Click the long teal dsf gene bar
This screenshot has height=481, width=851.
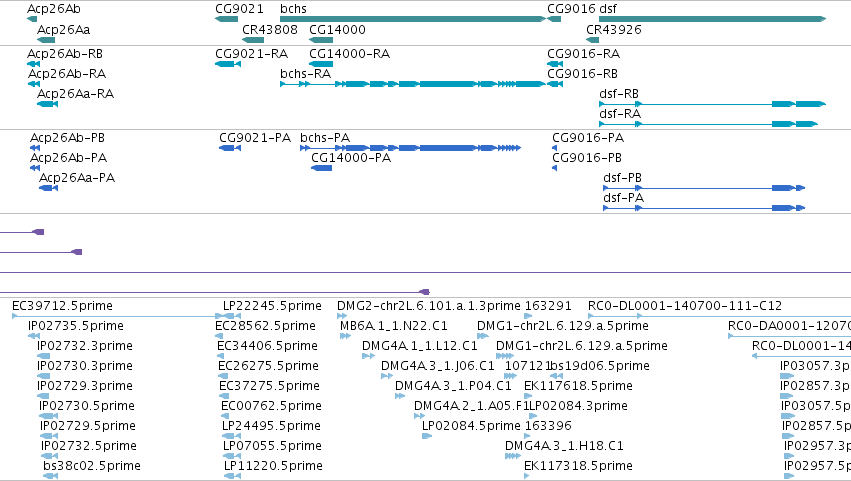(712, 19)
